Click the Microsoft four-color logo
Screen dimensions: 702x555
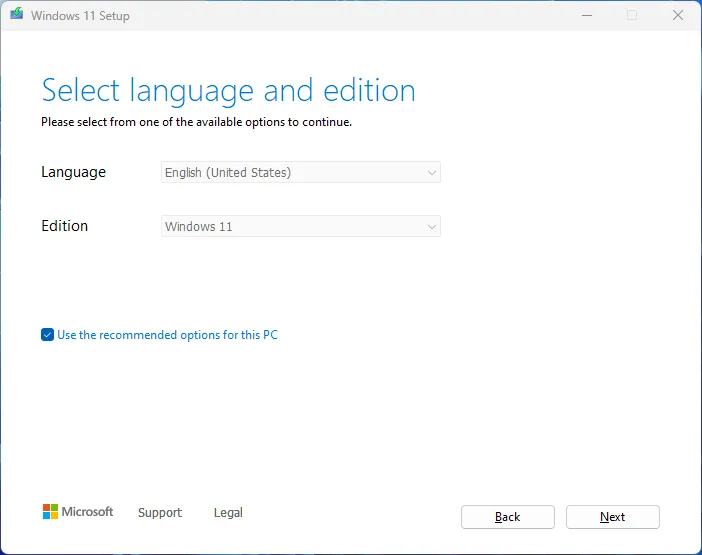pos(50,512)
